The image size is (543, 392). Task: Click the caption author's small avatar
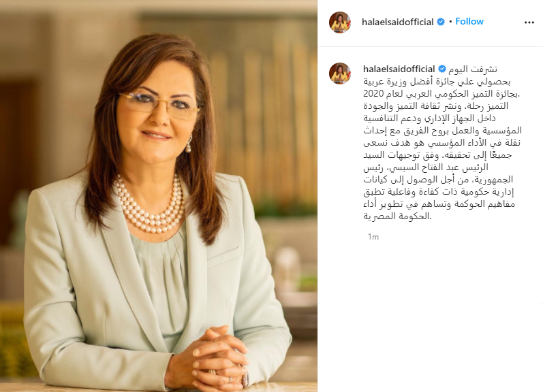[x=340, y=73]
